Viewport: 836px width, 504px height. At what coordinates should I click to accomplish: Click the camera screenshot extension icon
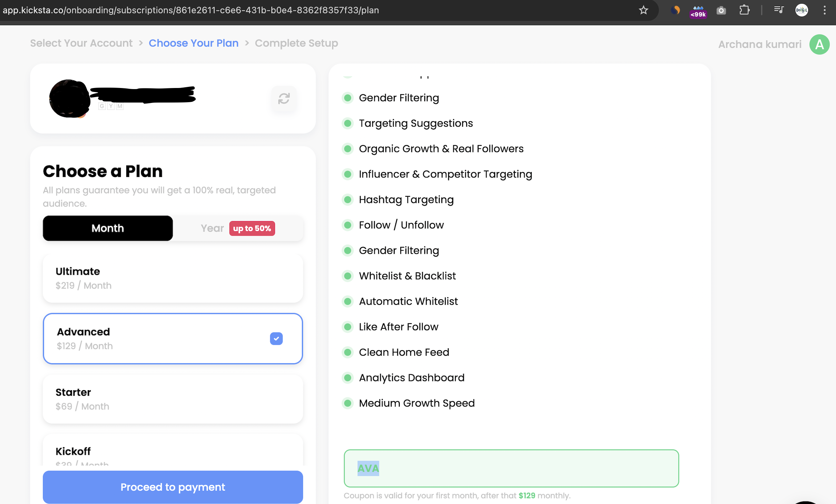tap(721, 11)
